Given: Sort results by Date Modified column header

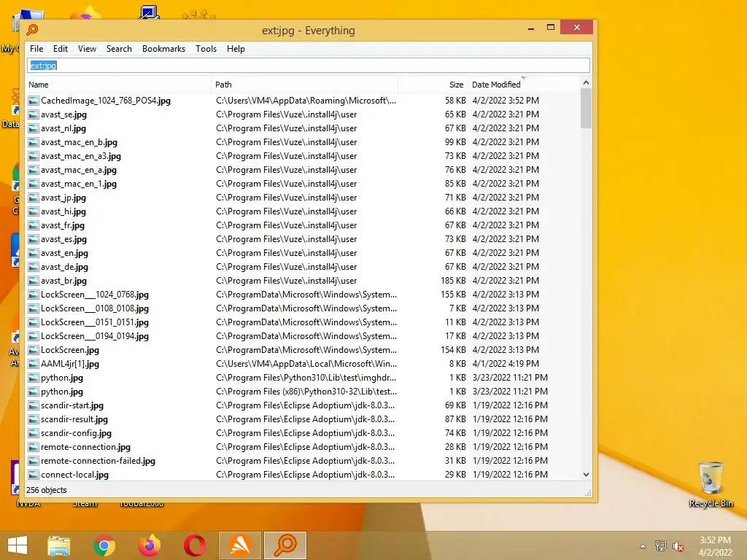Looking at the screenshot, I should coord(522,85).
